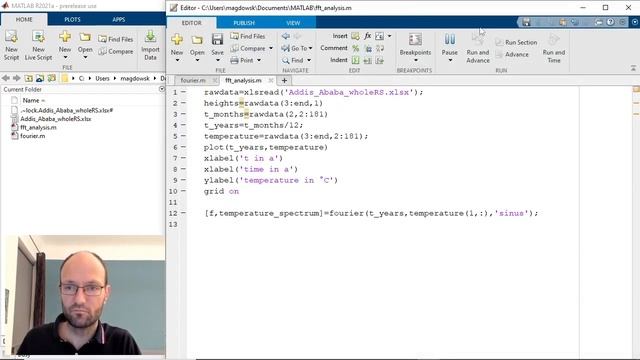640x360 pixels.
Task: Click the Users segment in folder path
Action: click(x=102, y=78)
